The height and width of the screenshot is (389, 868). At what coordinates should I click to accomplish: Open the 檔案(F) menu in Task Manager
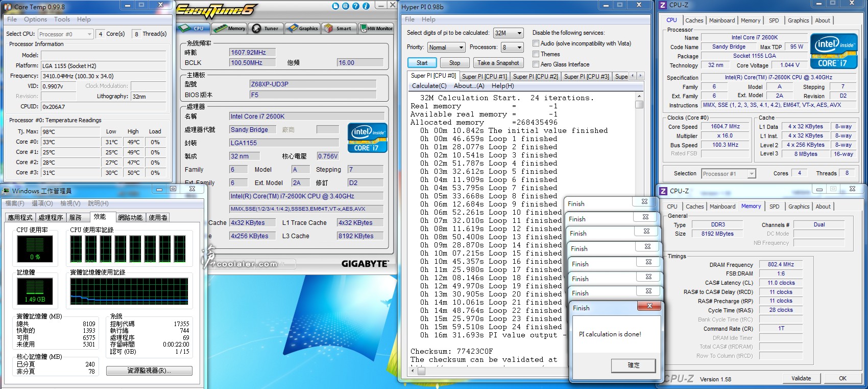pyautogui.click(x=14, y=203)
